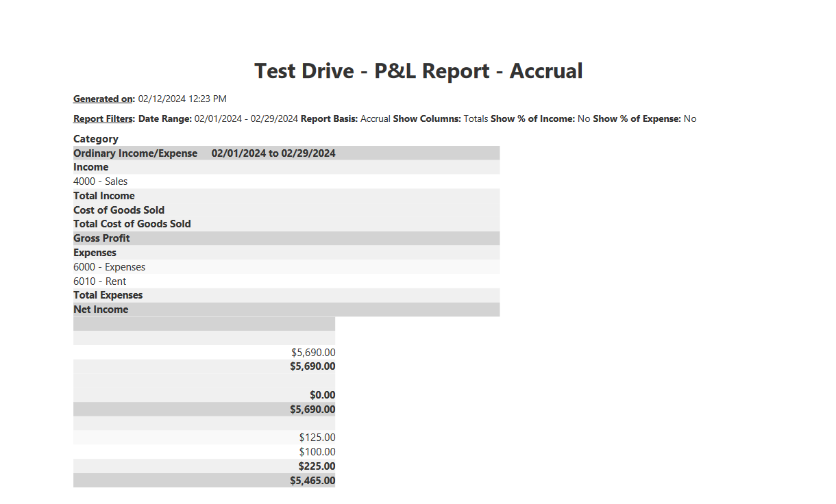The height and width of the screenshot is (504, 836).
Task: Select the Total Income row
Action: tap(103, 195)
